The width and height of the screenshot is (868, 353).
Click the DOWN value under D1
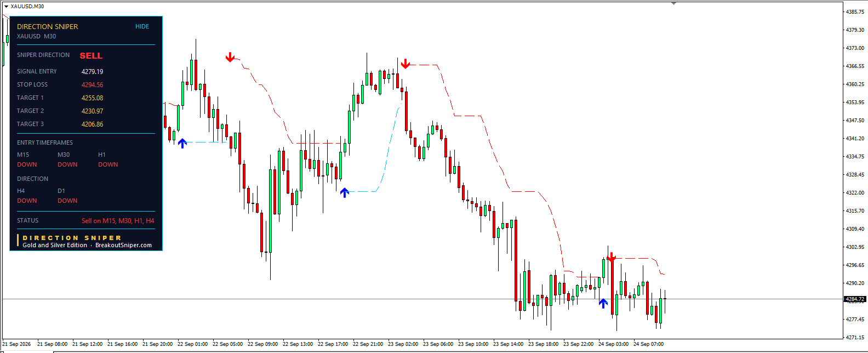click(67, 201)
